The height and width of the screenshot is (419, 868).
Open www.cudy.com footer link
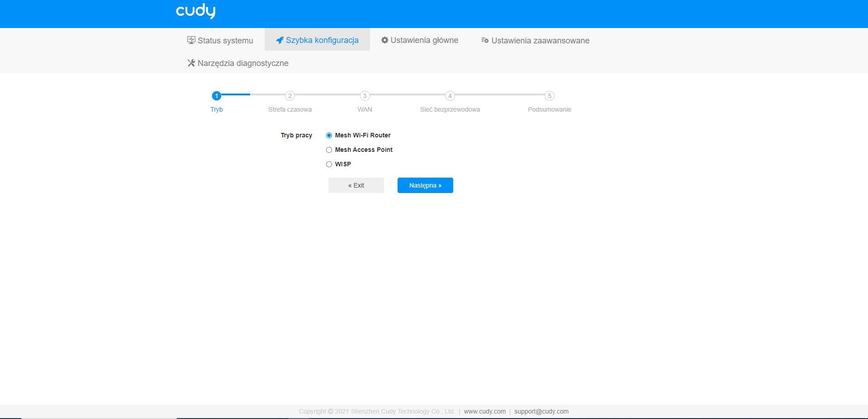click(x=484, y=411)
